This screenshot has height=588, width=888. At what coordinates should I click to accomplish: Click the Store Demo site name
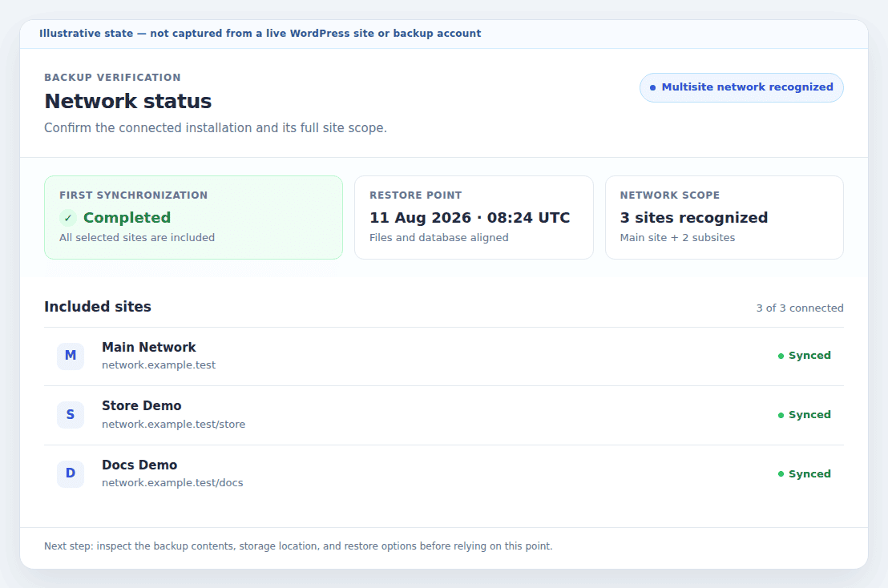[142, 406]
